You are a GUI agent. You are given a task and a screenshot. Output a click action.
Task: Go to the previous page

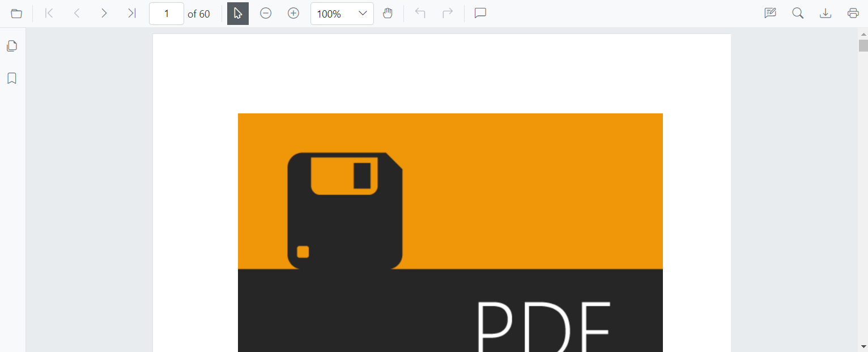pos(76,14)
